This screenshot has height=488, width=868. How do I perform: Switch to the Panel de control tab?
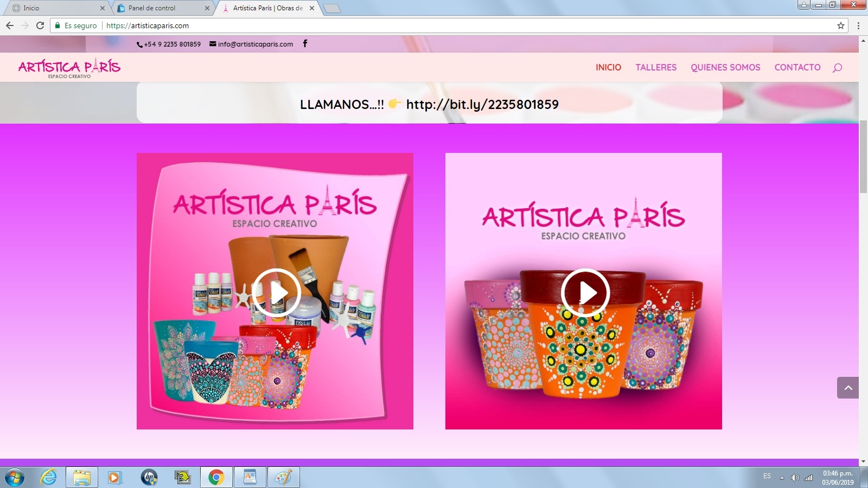tap(162, 8)
